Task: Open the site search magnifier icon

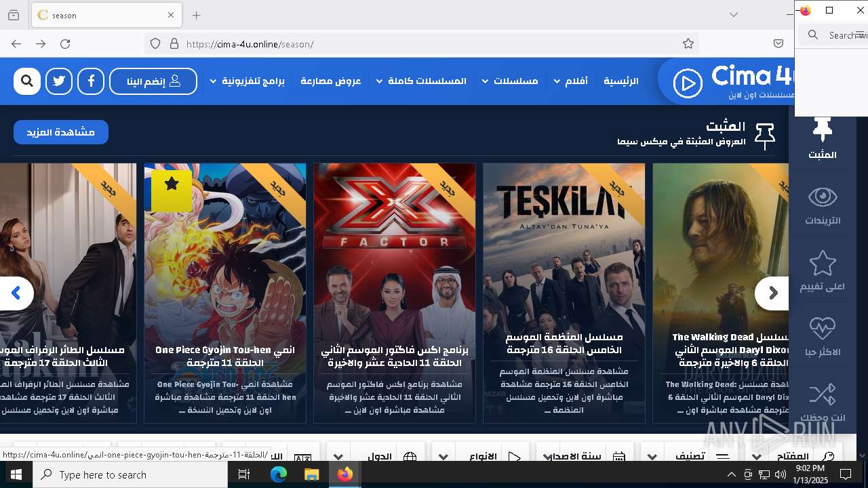Action: tap(27, 81)
